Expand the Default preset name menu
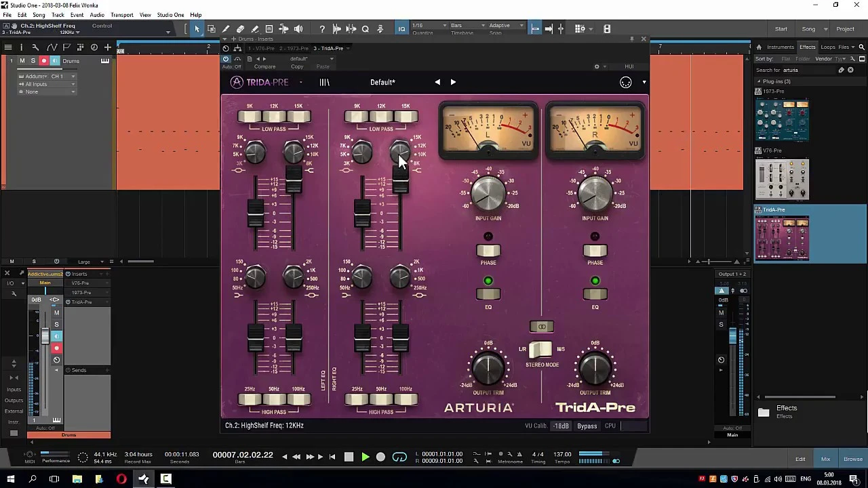The height and width of the screenshot is (488, 868). point(382,83)
